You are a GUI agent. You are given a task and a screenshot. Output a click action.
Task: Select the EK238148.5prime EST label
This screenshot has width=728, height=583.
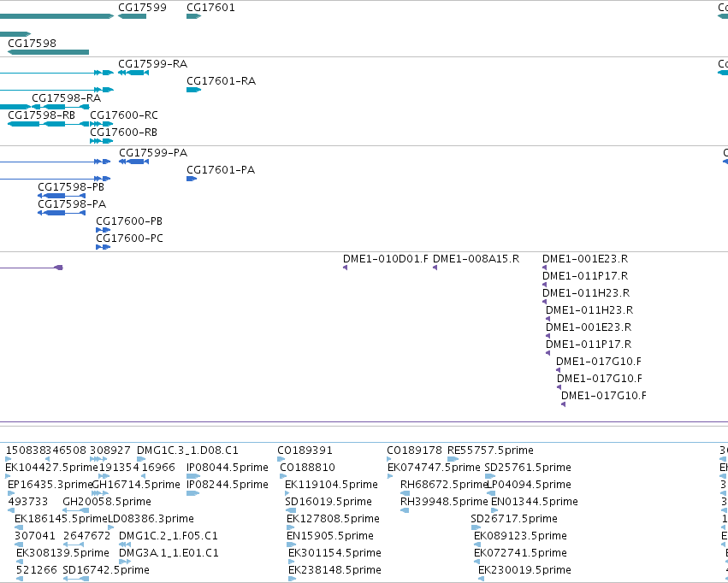[334, 570]
